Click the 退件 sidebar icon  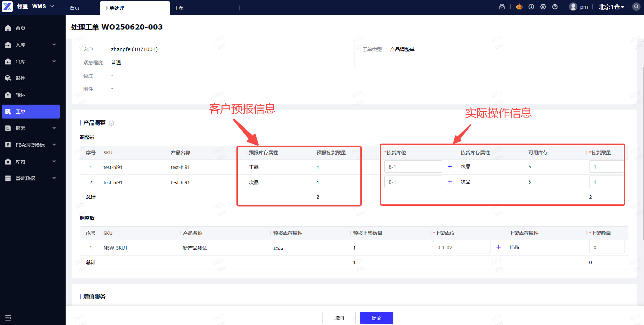pos(8,78)
